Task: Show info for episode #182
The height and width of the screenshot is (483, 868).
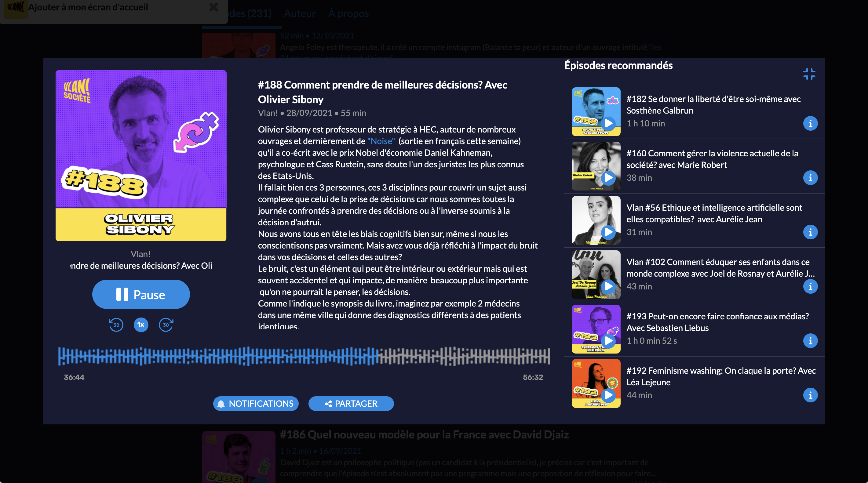Action: 810,123
